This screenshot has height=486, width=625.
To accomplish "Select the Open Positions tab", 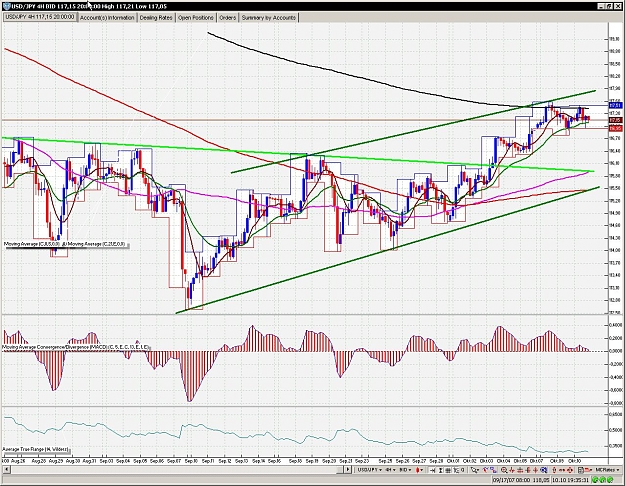I will pyautogui.click(x=196, y=18).
